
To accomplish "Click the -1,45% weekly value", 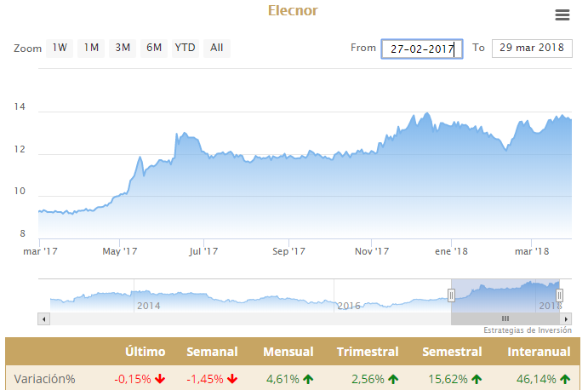I will [x=205, y=379].
